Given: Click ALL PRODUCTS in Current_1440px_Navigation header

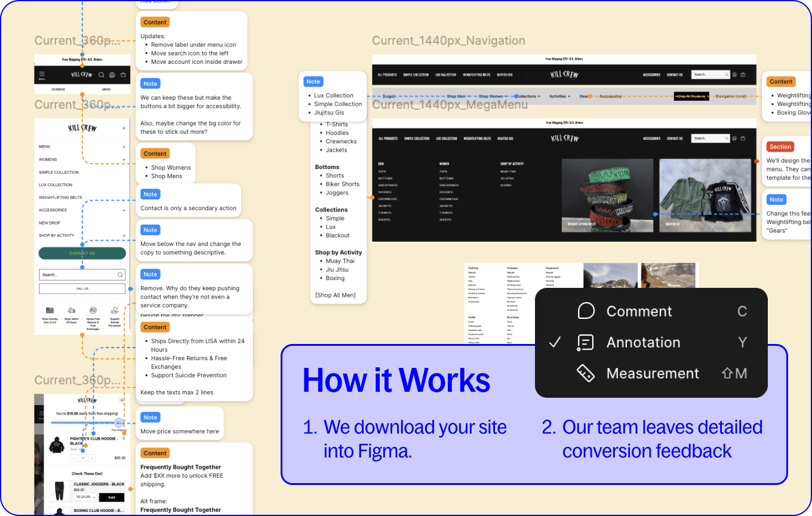Looking at the screenshot, I should [x=387, y=75].
